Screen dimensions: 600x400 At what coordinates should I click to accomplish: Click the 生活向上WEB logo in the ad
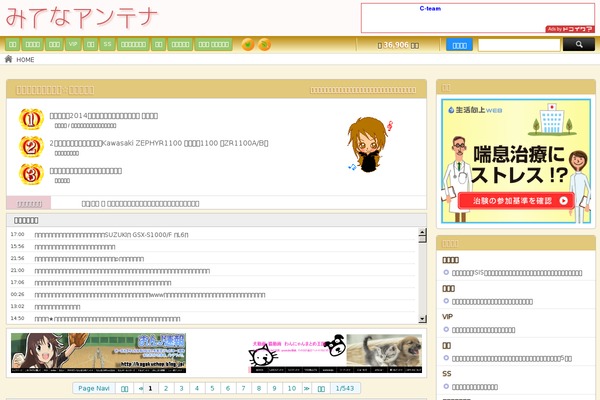click(x=475, y=110)
